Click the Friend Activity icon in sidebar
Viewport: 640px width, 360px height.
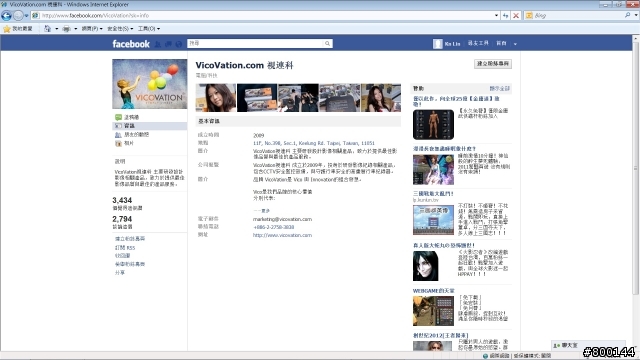coord(118,135)
